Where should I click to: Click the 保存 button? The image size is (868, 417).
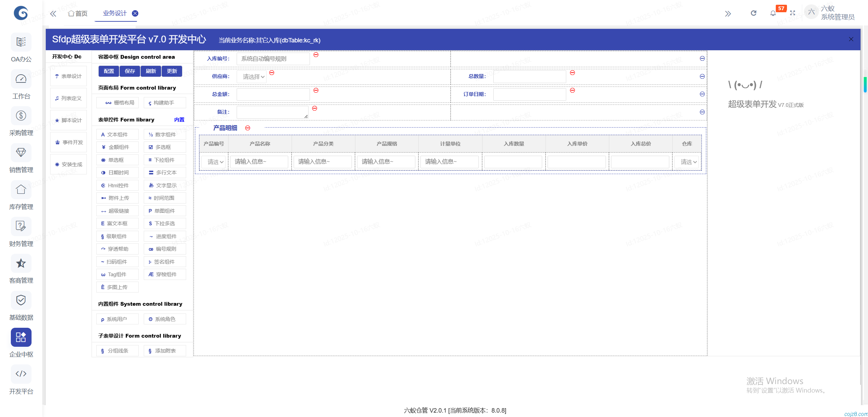[130, 71]
